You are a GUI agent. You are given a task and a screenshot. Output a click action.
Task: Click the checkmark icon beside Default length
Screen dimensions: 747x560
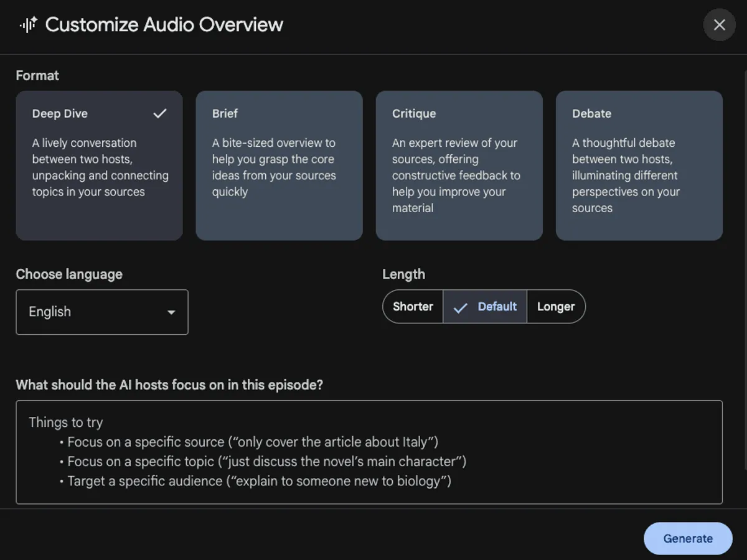pos(461,307)
